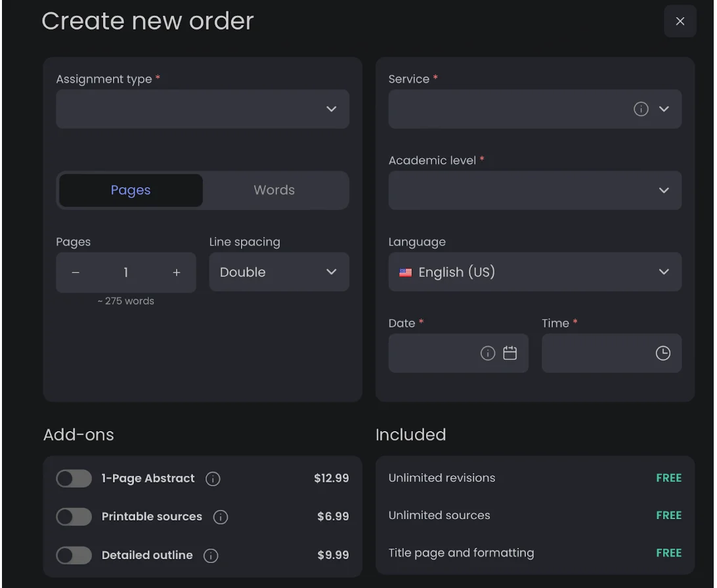Click the Add-ons heading
Viewport: 717px width, 588px height.
pyautogui.click(x=79, y=434)
